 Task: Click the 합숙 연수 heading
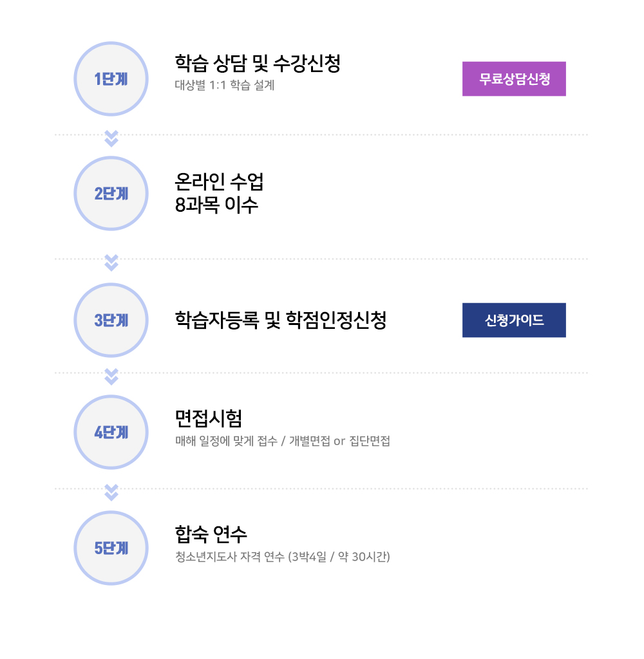tap(211, 534)
